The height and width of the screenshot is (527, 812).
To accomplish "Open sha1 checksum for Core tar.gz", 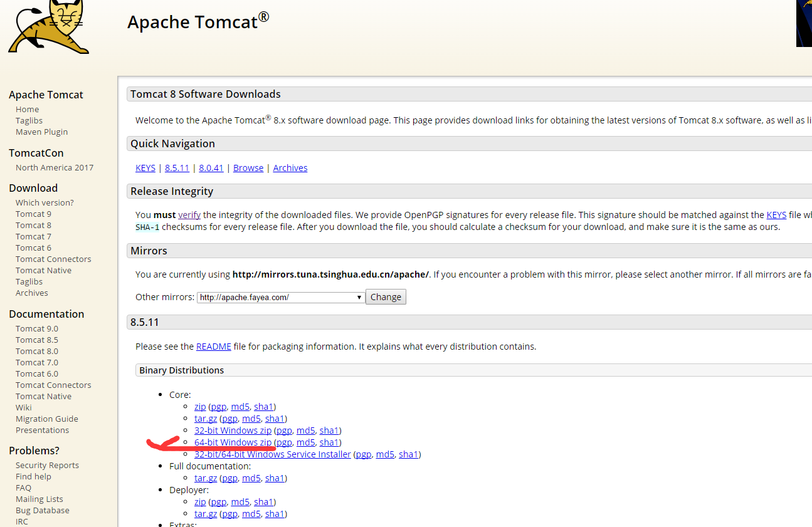I will [x=275, y=419].
